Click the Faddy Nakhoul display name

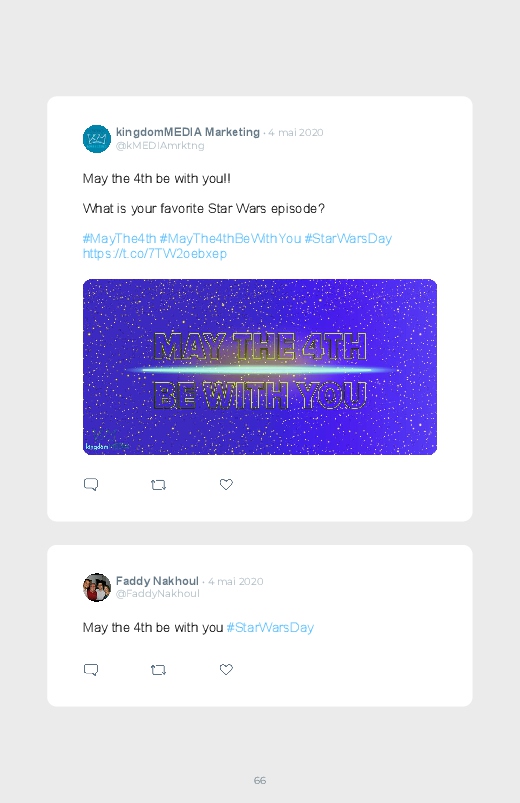click(x=157, y=581)
